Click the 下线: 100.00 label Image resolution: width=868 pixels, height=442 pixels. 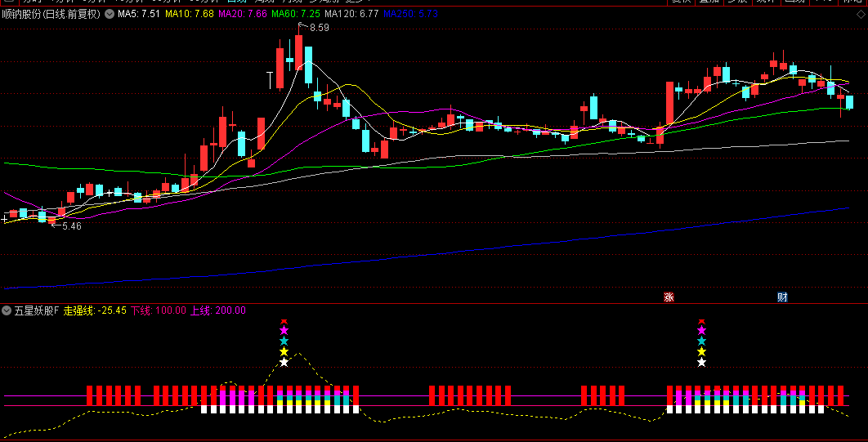159,311
